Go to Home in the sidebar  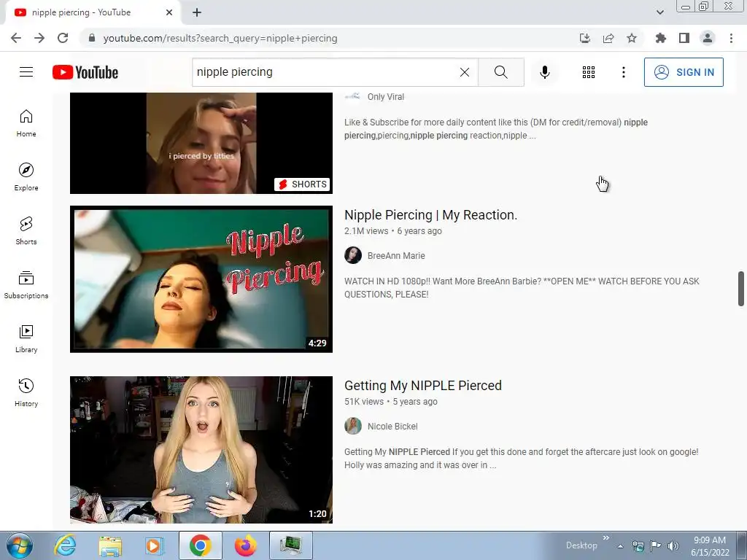coord(26,123)
